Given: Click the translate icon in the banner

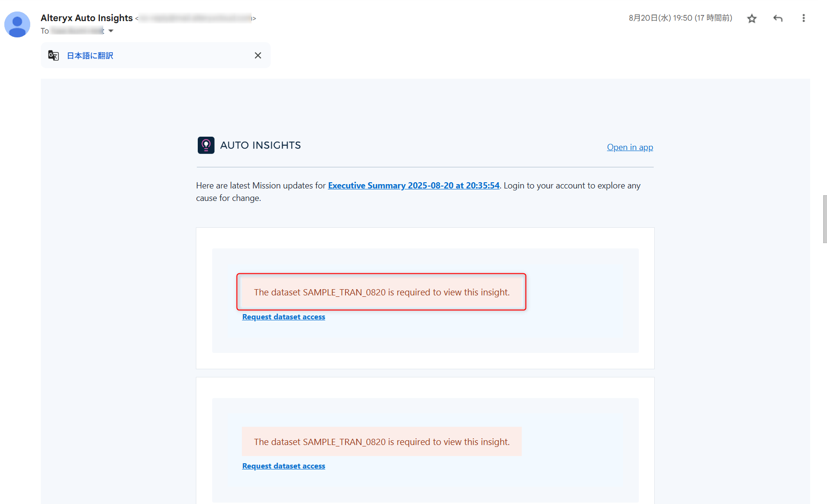Looking at the screenshot, I should [x=53, y=56].
